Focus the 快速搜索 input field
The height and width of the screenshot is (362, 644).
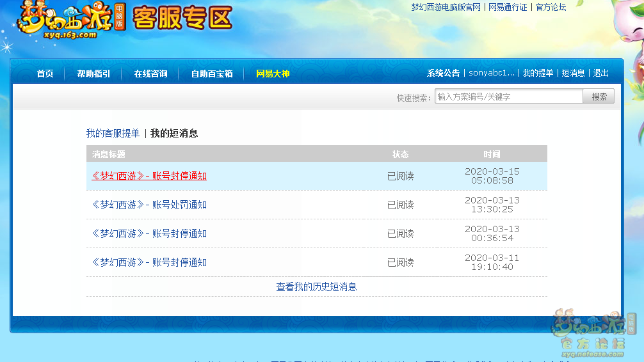(x=509, y=97)
